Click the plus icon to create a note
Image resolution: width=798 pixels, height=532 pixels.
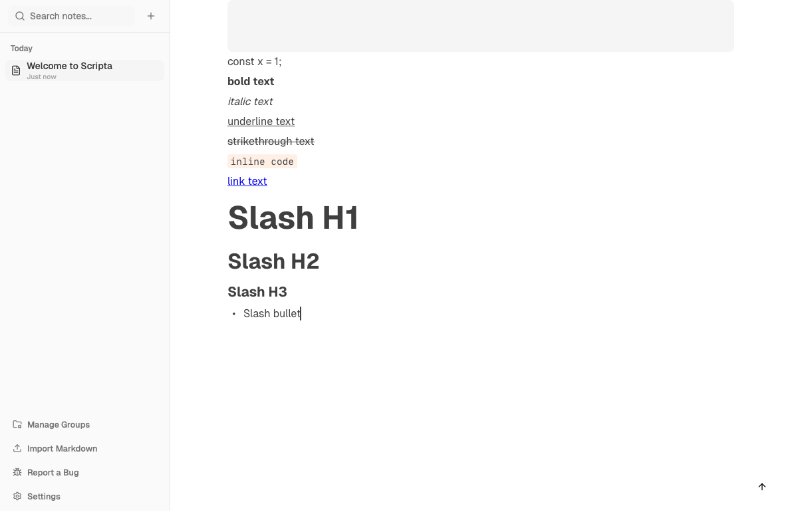[x=151, y=15]
